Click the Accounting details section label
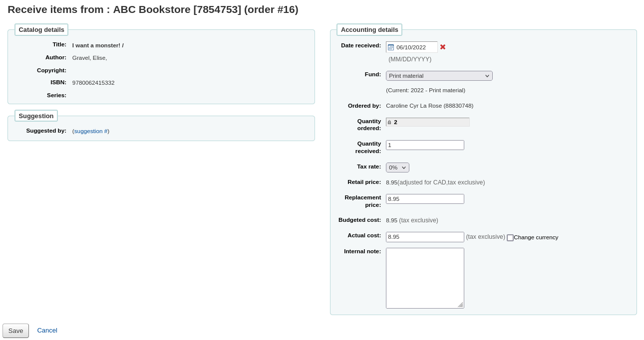The height and width of the screenshot is (340, 644). [x=369, y=29]
